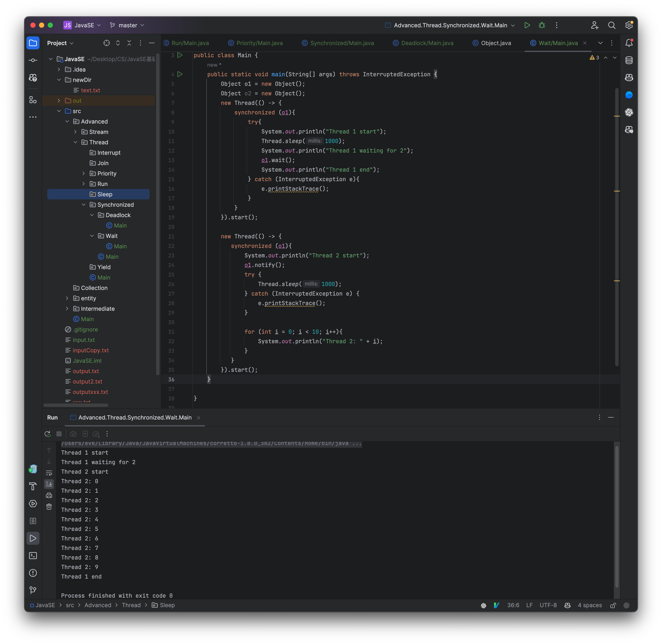Viewport: 662px width, 644px height.
Task: Rerun the program from the console toolbar
Action: coord(47,434)
